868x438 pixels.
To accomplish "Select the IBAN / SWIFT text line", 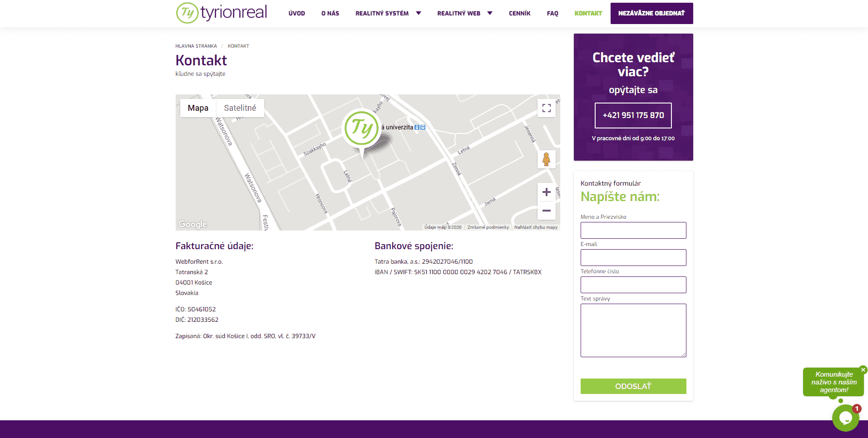I will pyautogui.click(x=458, y=272).
